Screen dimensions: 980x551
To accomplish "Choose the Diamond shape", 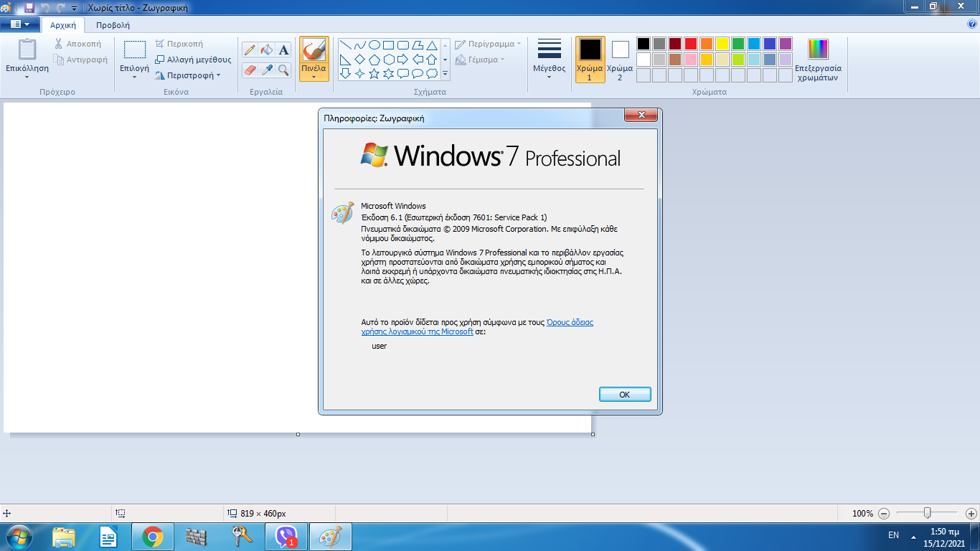I will (359, 59).
